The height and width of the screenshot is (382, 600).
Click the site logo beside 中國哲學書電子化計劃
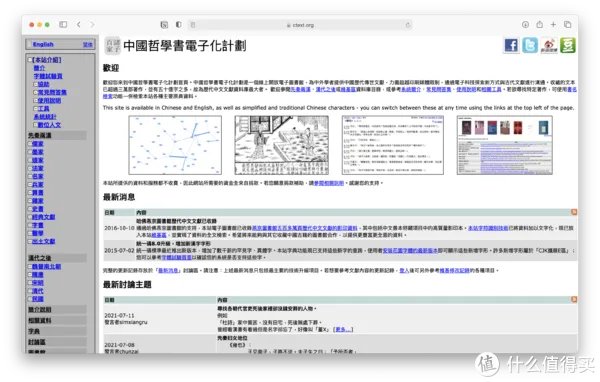pyautogui.click(x=112, y=46)
